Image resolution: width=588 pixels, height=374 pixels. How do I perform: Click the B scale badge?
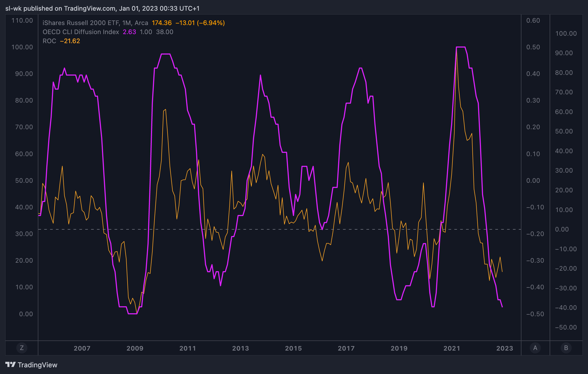point(566,348)
